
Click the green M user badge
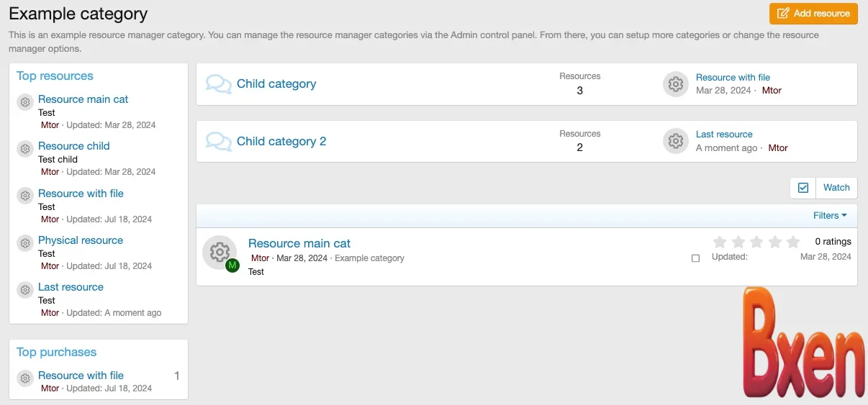232,265
